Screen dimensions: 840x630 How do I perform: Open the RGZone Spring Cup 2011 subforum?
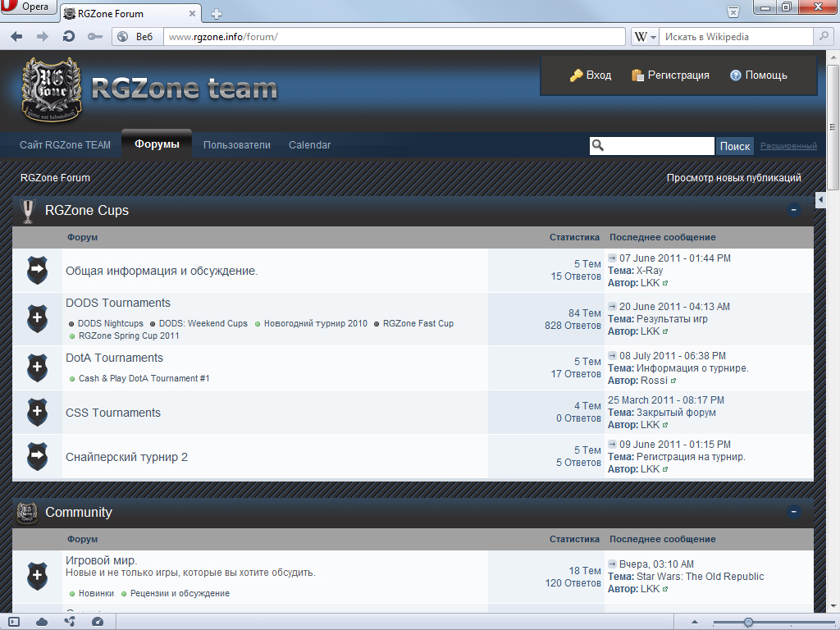click(x=129, y=336)
